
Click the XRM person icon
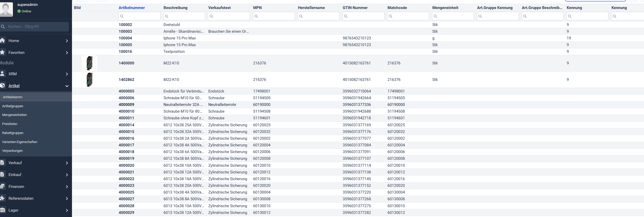3,74
